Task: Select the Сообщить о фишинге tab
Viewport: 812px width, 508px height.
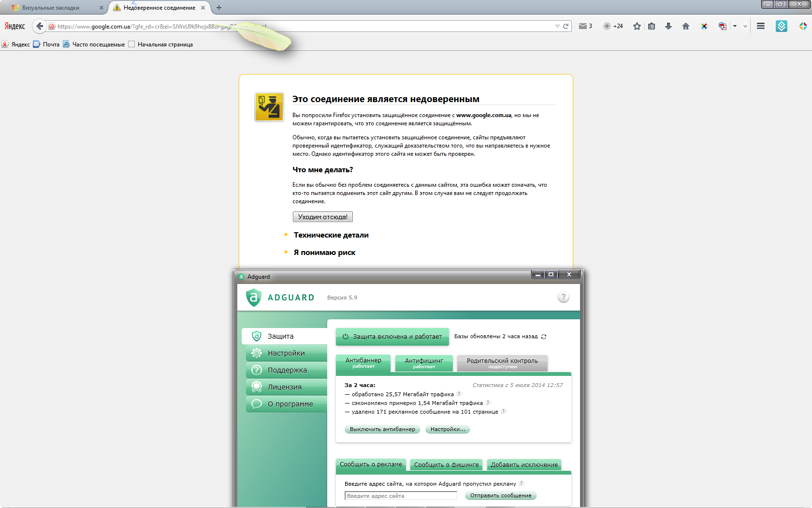Action: 446,465
